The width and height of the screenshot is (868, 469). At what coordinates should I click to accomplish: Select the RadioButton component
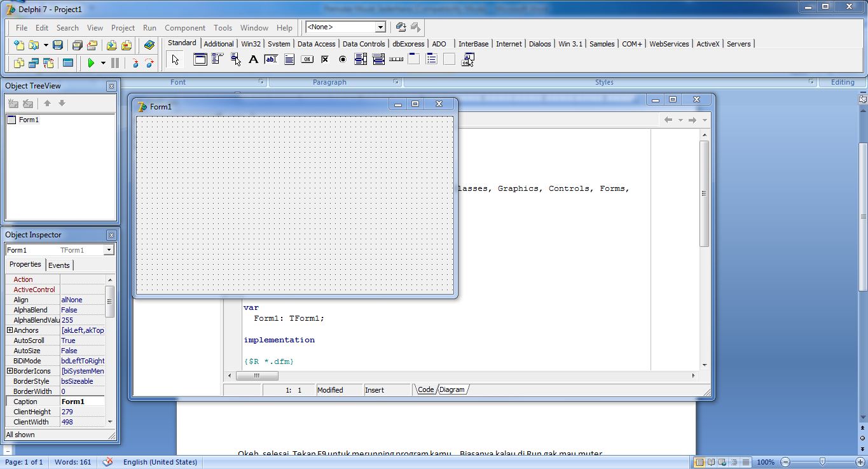click(x=342, y=59)
